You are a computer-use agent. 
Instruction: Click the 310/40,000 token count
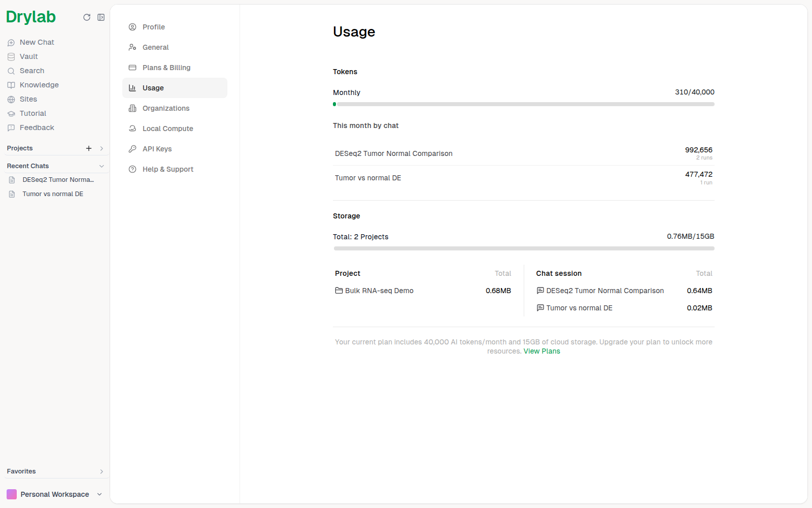[695, 92]
